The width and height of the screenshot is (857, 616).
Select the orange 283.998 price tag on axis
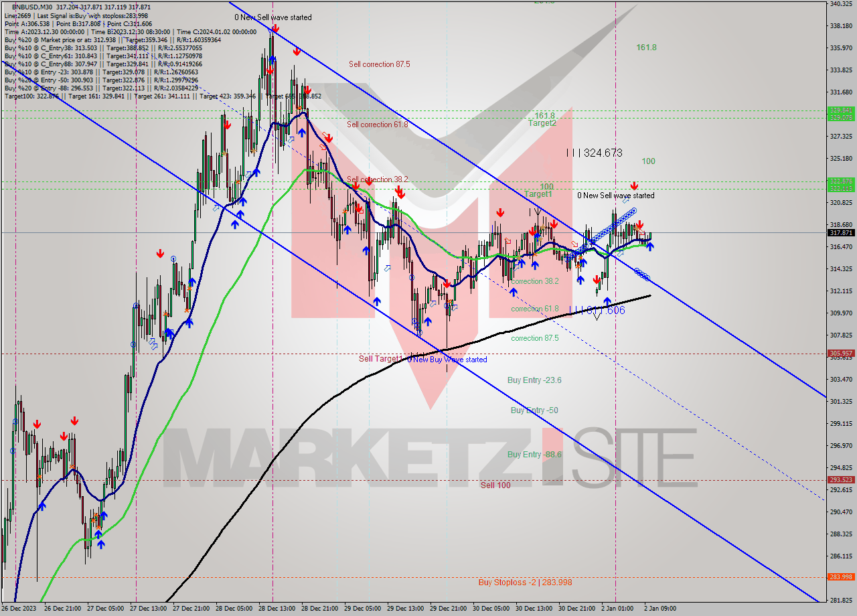pos(841,577)
